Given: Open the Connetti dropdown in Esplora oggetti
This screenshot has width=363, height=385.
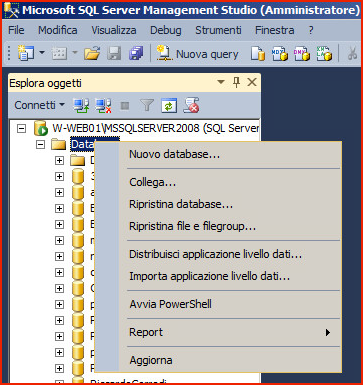Looking at the screenshot, I should tap(40, 105).
